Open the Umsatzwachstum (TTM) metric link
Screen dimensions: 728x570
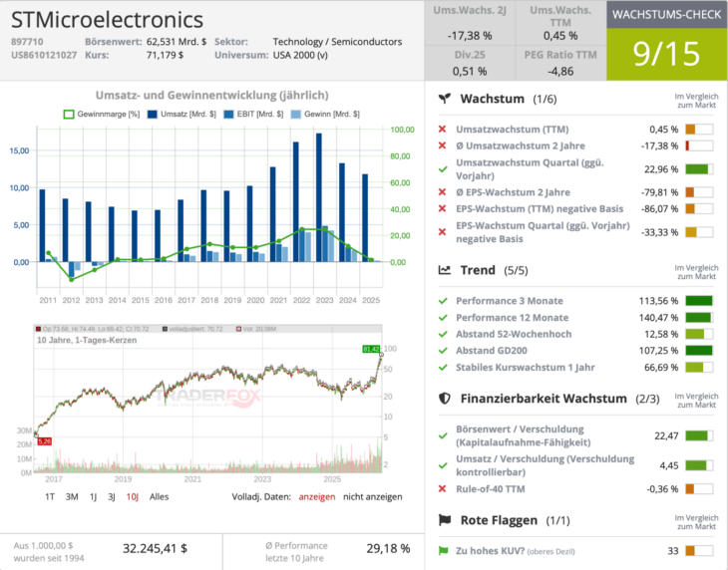tap(513, 129)
